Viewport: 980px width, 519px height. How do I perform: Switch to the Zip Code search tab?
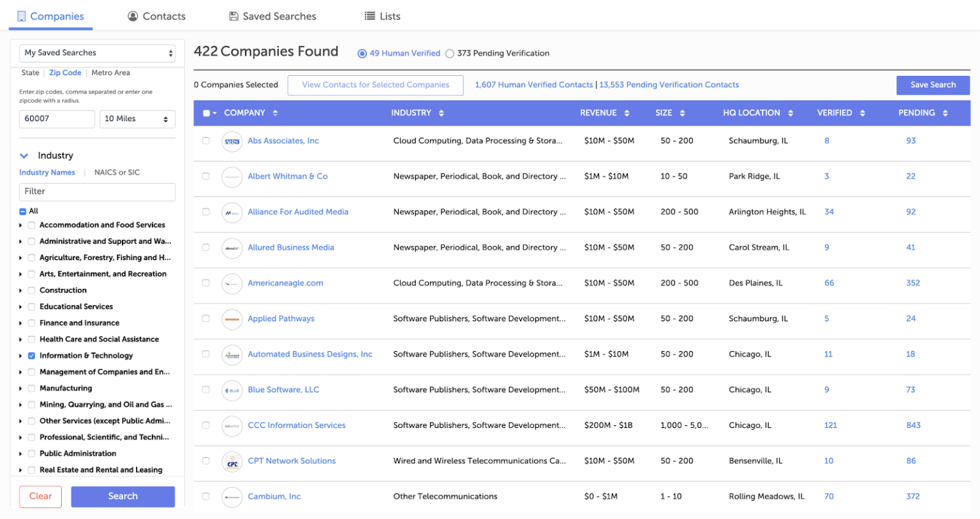65,72
